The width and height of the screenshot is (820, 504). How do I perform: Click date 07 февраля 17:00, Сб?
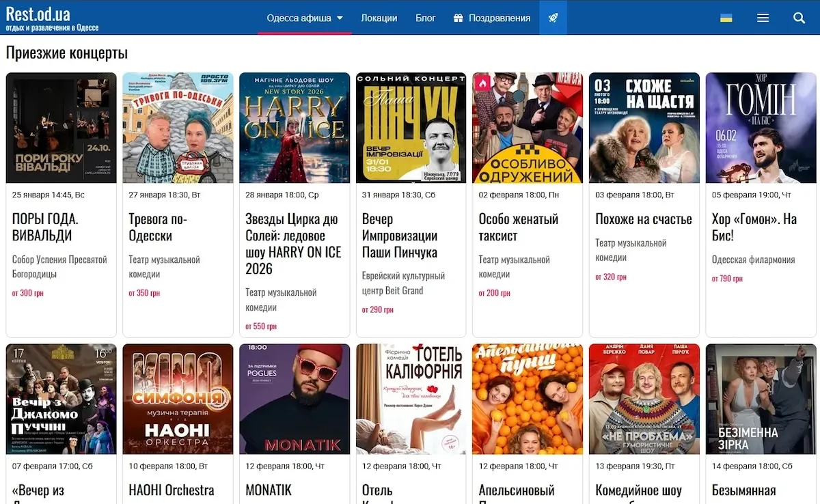[52, 466]
